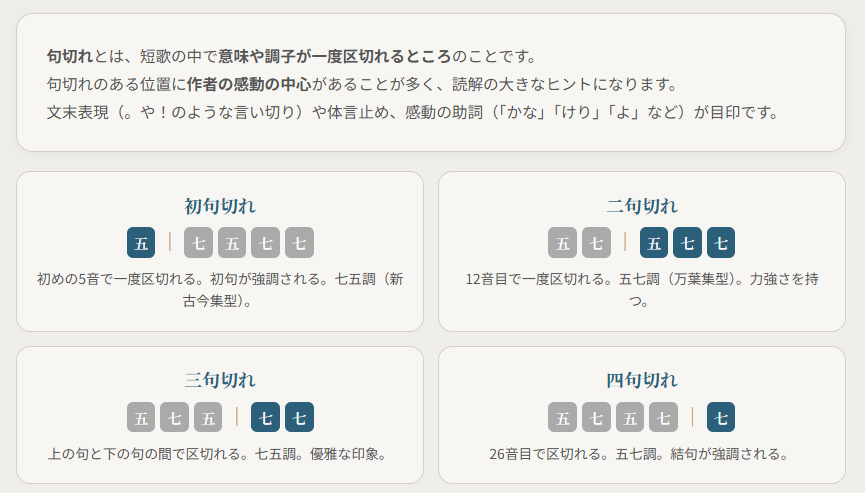Select the 三句切れ card title
The width and height of the screenshot is (865, 493).
pyautogui.click(x=220, y=380)
